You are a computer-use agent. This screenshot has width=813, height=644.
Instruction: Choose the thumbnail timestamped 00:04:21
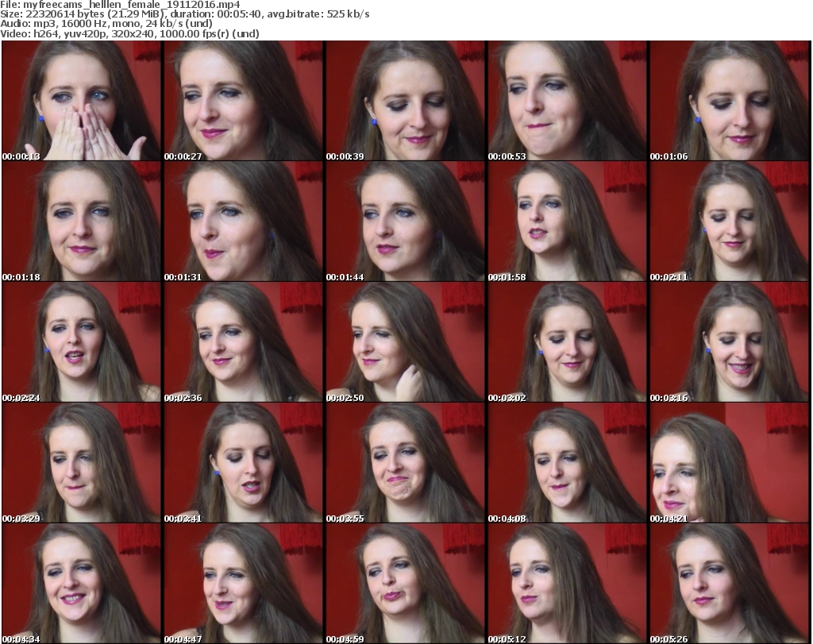click(729, 464)
